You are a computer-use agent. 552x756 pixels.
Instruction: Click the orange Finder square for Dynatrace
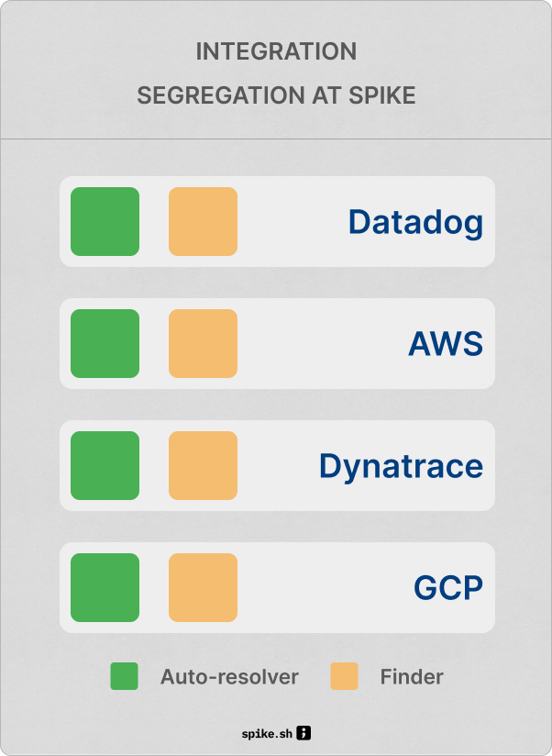[x=203, y=465]
